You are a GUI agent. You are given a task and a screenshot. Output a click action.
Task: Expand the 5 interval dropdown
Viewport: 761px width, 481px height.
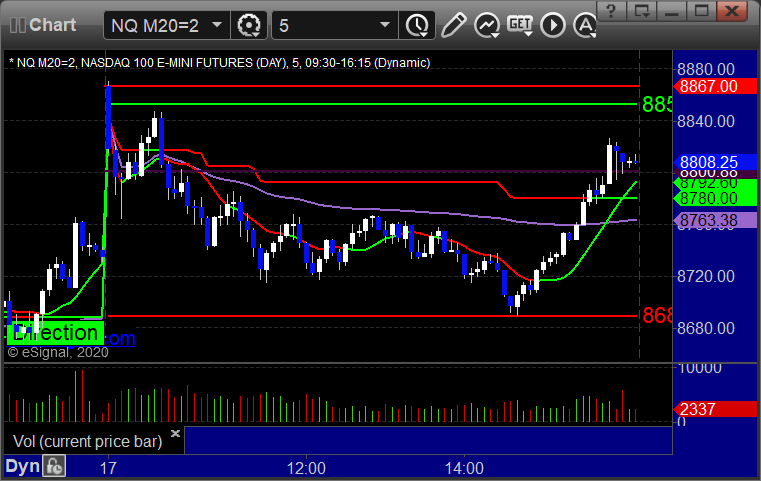(384, 24)
